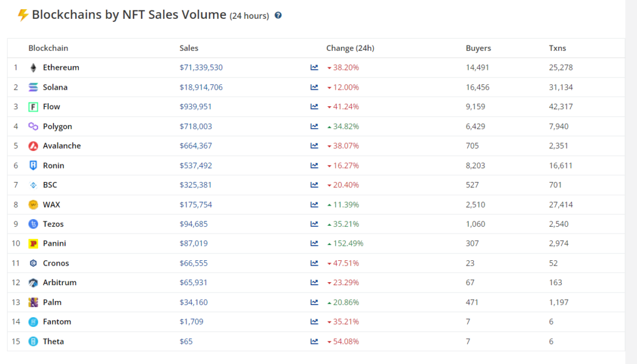Click the Buyers column header
The image size is (637, 364).
pos(478,48)
